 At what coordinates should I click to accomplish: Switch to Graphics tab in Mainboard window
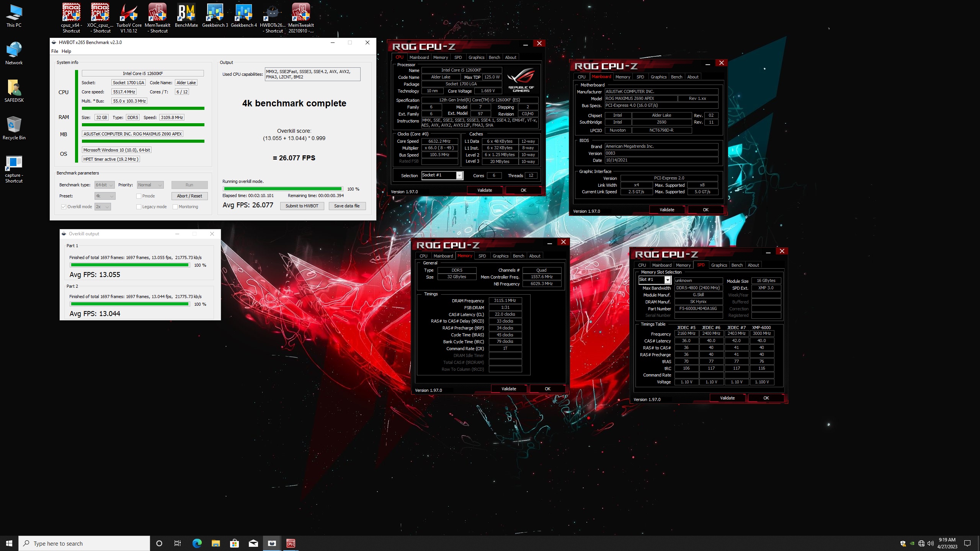tap(658, 77)
